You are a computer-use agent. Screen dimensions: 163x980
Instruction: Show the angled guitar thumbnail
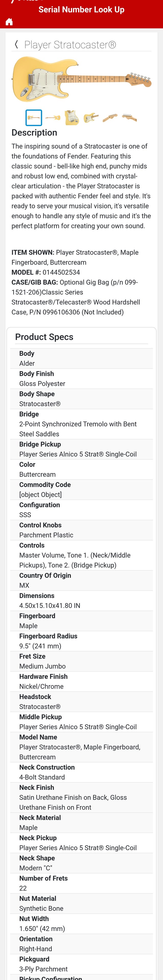click(x=91, y=118)
